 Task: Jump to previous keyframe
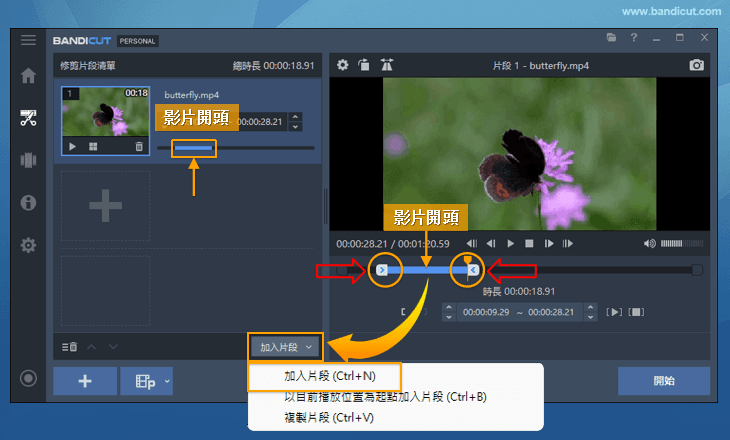point(472,244)
